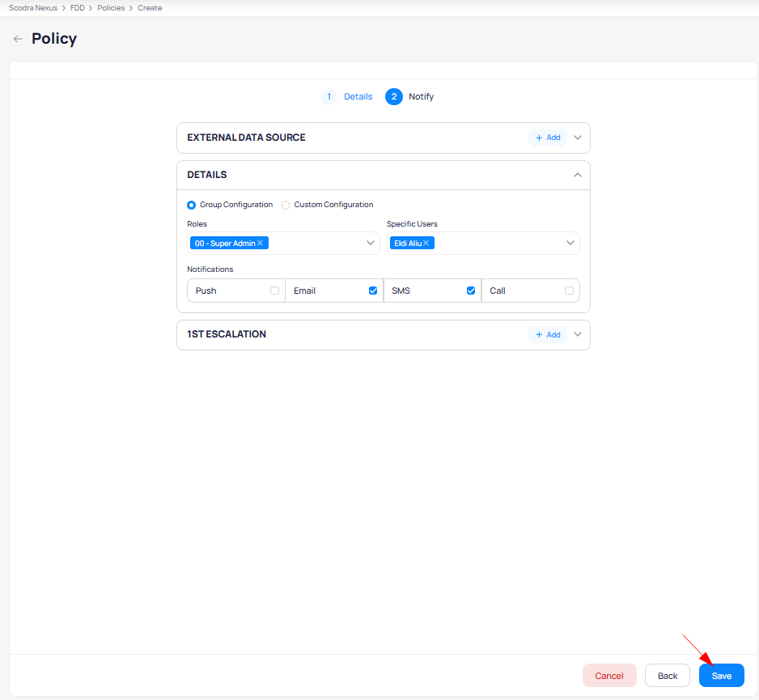
Task: Enable the Push notification checkbox
Action: (x=274, y=291)
